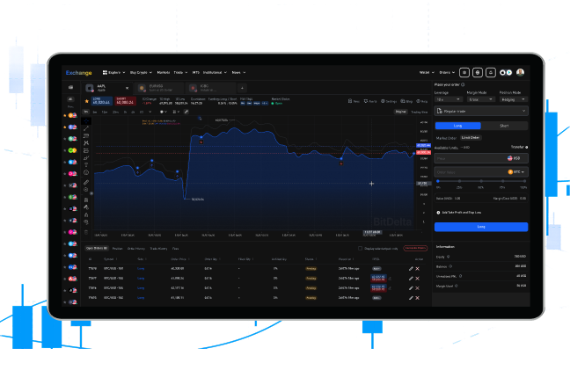
Task: Select the Fibonacci lines drawing tool
Action: [x=86, y=136]
